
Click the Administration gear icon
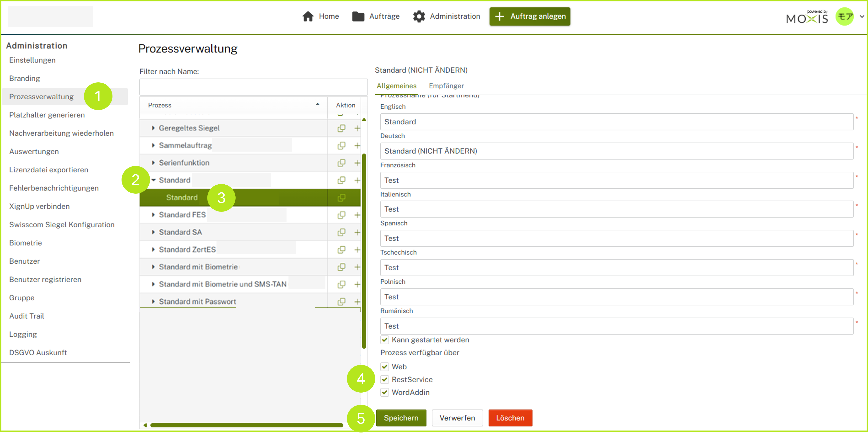pos(419,16)
